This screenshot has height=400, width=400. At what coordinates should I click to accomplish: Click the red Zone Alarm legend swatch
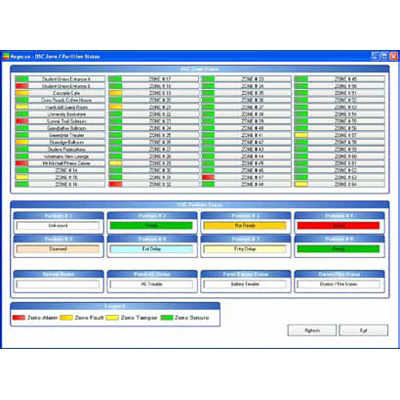point(19,318)
